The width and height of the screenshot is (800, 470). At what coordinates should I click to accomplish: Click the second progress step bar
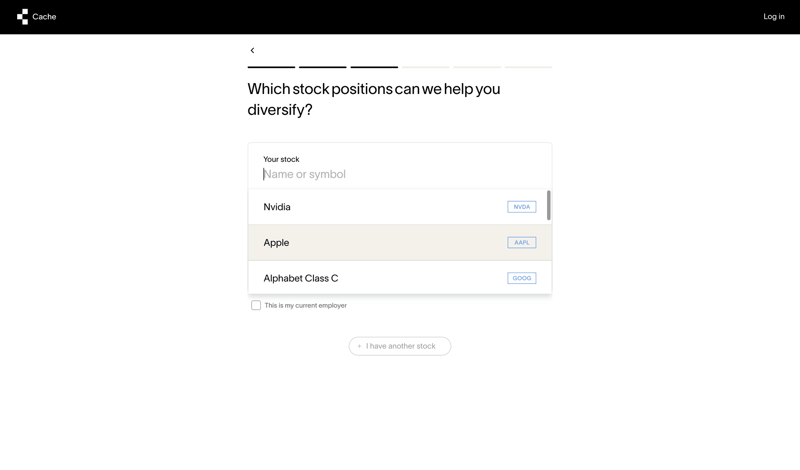click(x=322, y=67)
